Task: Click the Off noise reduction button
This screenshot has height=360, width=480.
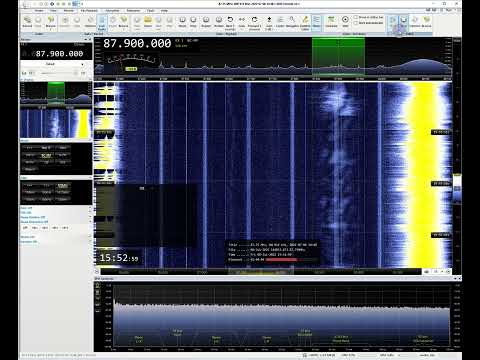Action: (x=25, y=228)
